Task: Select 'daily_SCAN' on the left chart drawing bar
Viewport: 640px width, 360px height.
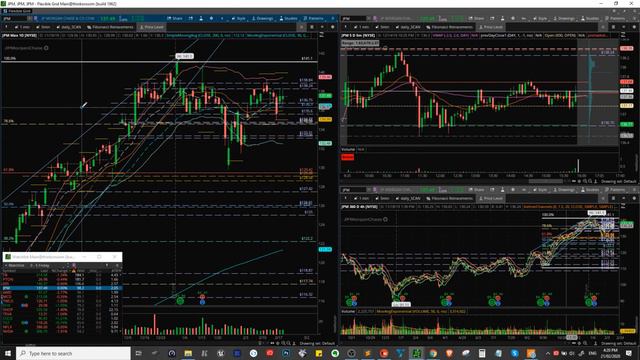Action: click(69, 27)
